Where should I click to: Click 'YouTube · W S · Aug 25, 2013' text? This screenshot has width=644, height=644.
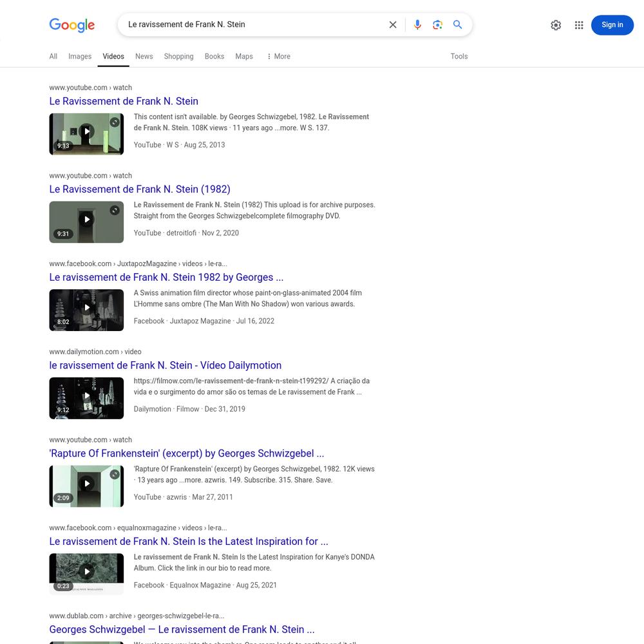coord(179,144)
